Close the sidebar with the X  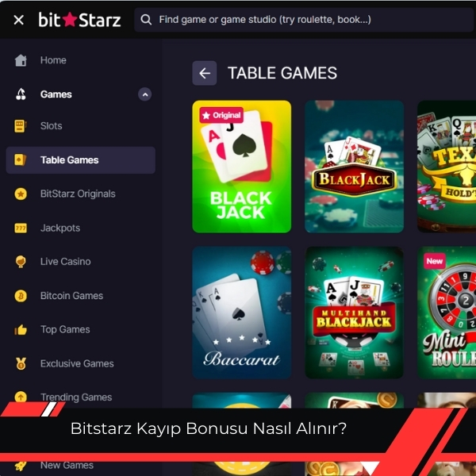(19, 20)
